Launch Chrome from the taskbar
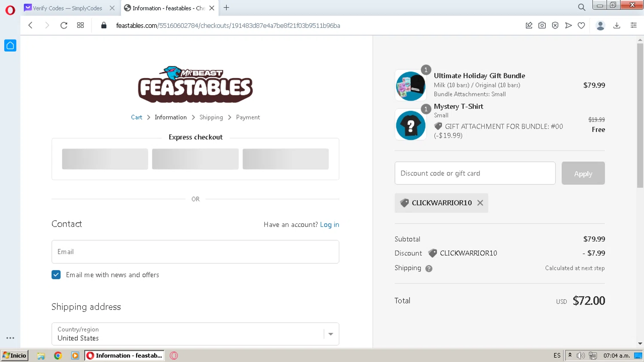 58,356
